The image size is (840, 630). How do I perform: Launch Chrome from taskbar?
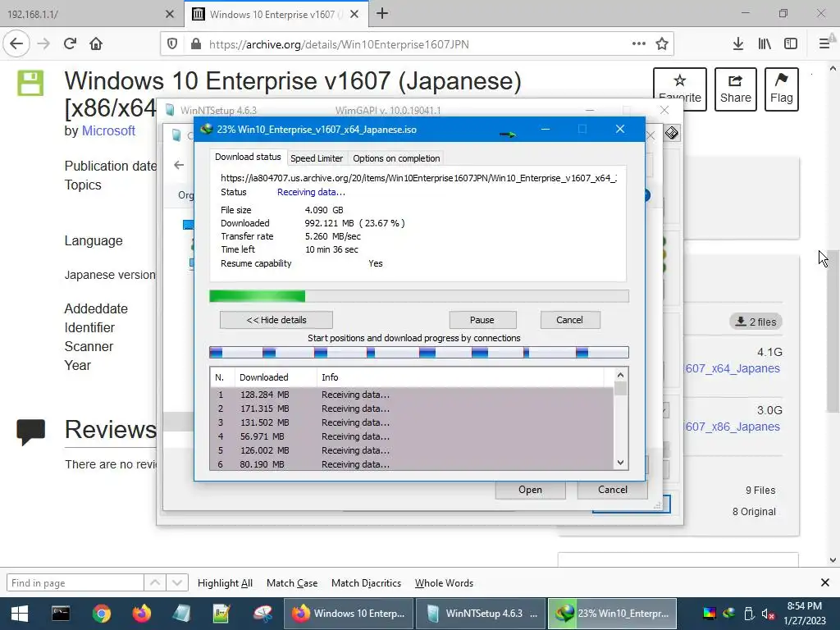[101, 614]
